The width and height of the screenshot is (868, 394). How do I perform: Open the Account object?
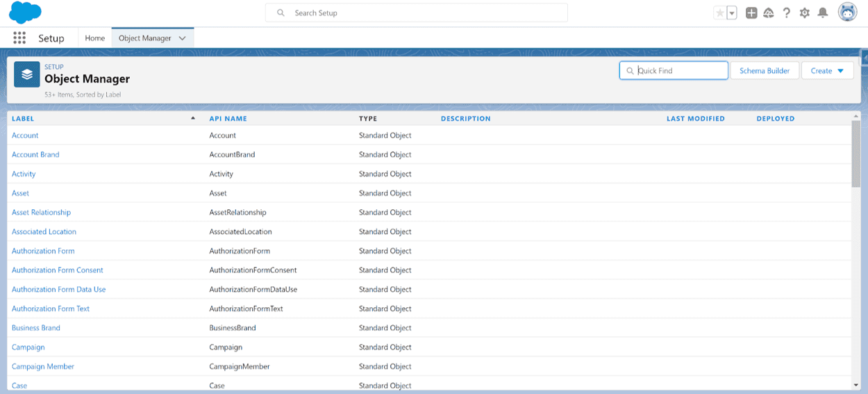(x=25, y=136)
